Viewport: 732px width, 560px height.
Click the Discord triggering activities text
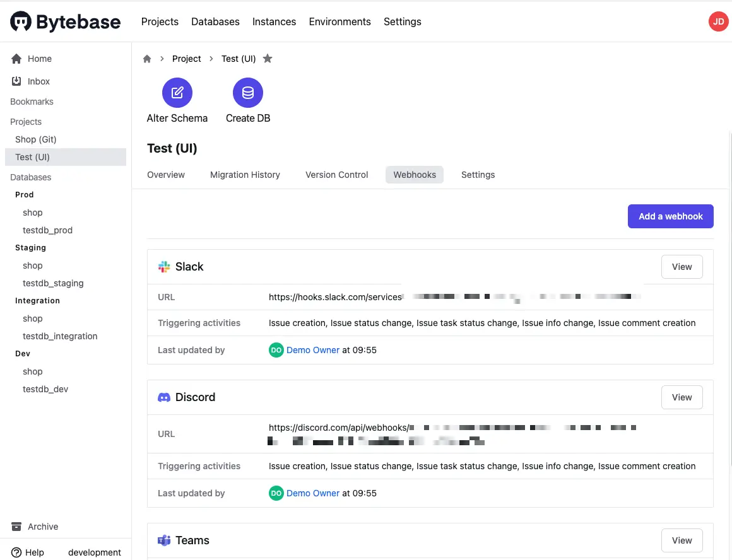tap(482, 466)
